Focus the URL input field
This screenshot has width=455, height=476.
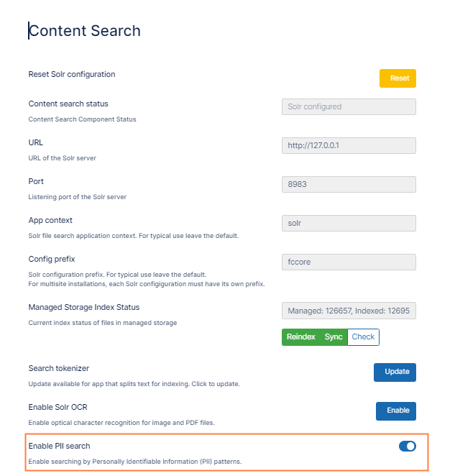[349, 146]
